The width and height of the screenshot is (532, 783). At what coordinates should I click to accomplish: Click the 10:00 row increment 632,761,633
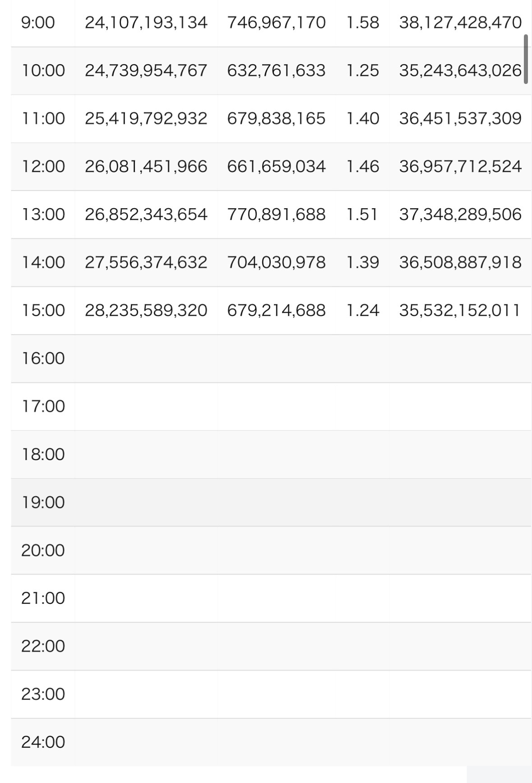pos(276,70)
